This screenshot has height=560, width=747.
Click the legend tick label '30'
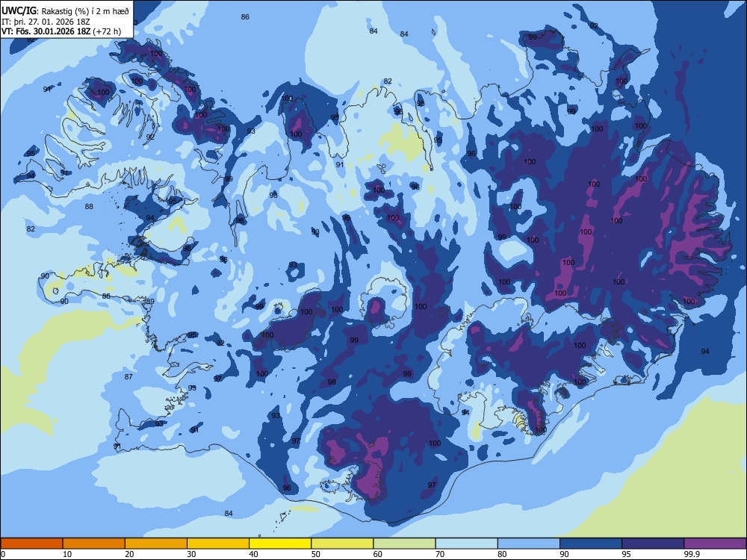(191, 554)
